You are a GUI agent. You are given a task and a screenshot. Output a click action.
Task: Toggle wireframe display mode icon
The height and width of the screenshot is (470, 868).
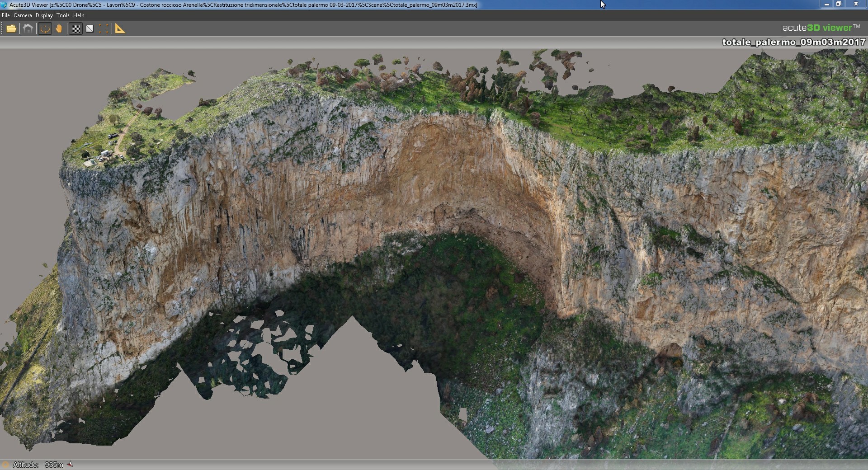click(x=90, y=29)
